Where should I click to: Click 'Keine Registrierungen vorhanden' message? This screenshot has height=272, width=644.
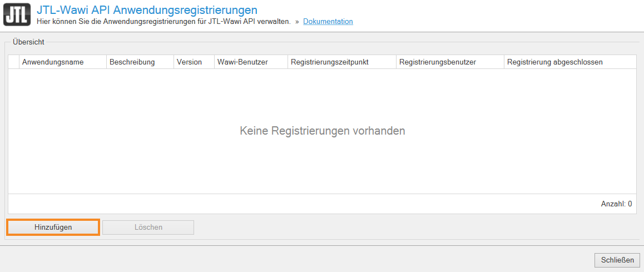tap(323, 131)
